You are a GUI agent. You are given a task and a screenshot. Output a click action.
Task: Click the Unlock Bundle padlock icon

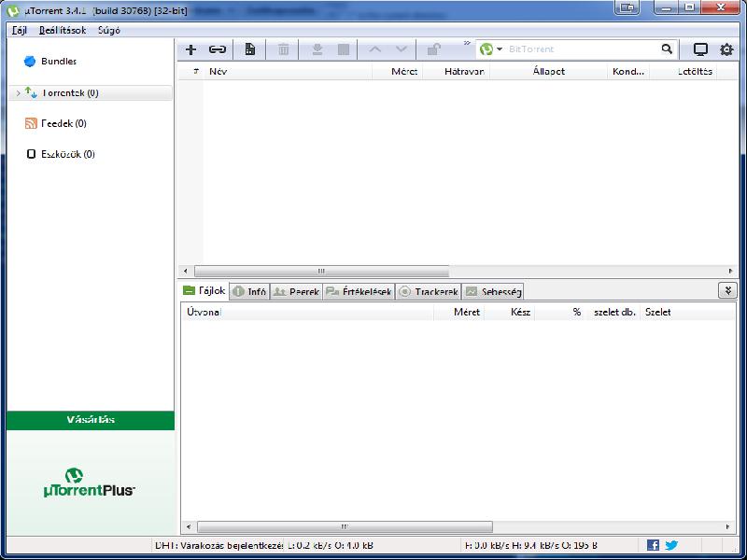point(433,49)
